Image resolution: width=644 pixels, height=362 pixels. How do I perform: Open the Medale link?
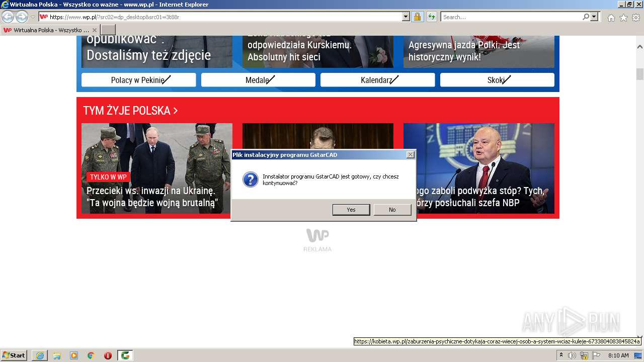(258, 80)
